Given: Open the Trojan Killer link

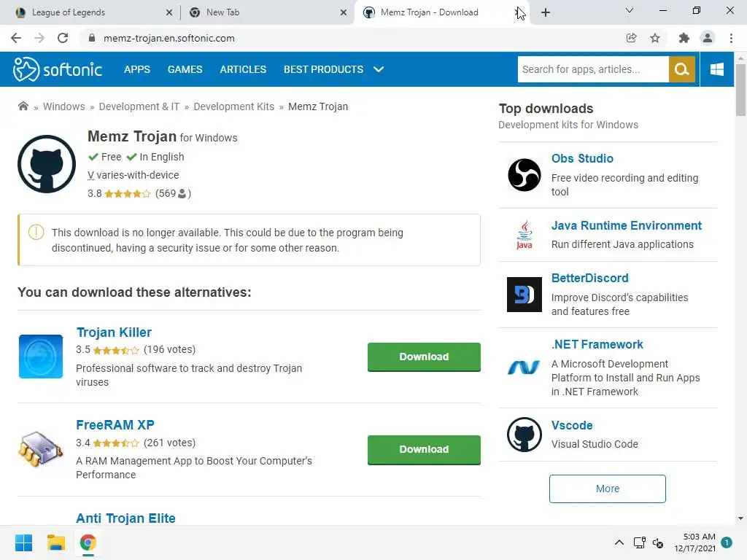Looking at the screenshot, I should pyautogui.click(x=114, y=332).
